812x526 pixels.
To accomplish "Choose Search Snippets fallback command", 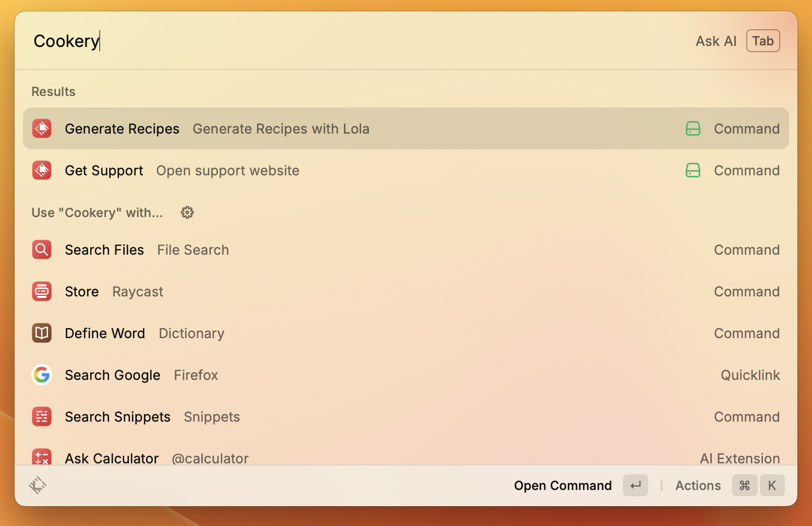I will tap(406, 416).
